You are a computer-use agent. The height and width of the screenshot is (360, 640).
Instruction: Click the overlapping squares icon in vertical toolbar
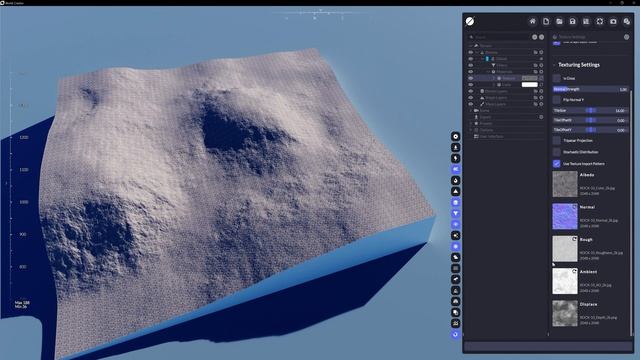[x=456, y=313]
